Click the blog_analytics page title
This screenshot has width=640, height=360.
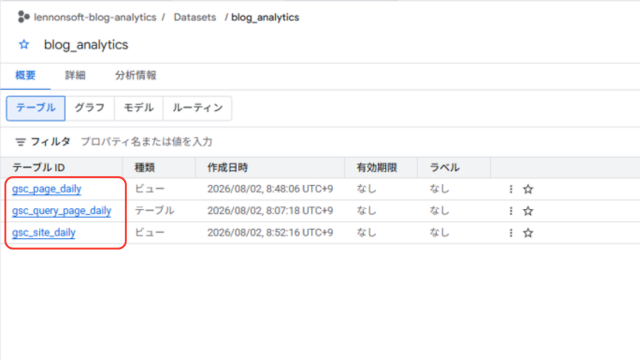click(x=86, y=45)
